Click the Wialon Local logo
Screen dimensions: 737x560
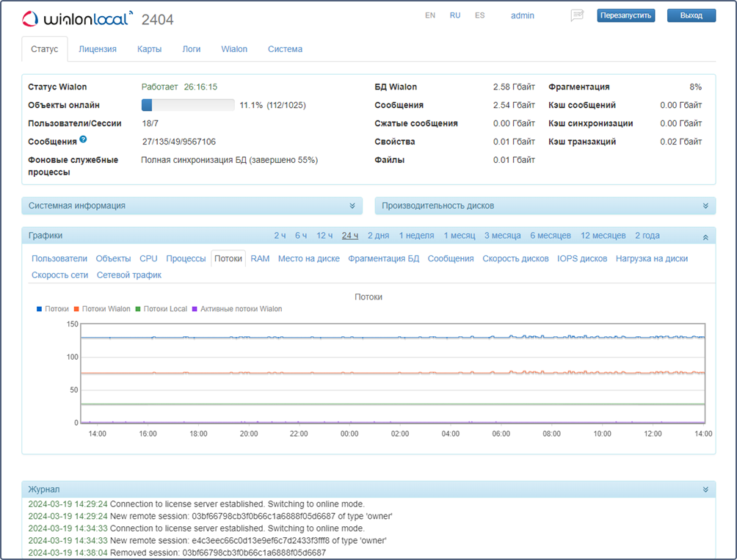tap(77, 18)
